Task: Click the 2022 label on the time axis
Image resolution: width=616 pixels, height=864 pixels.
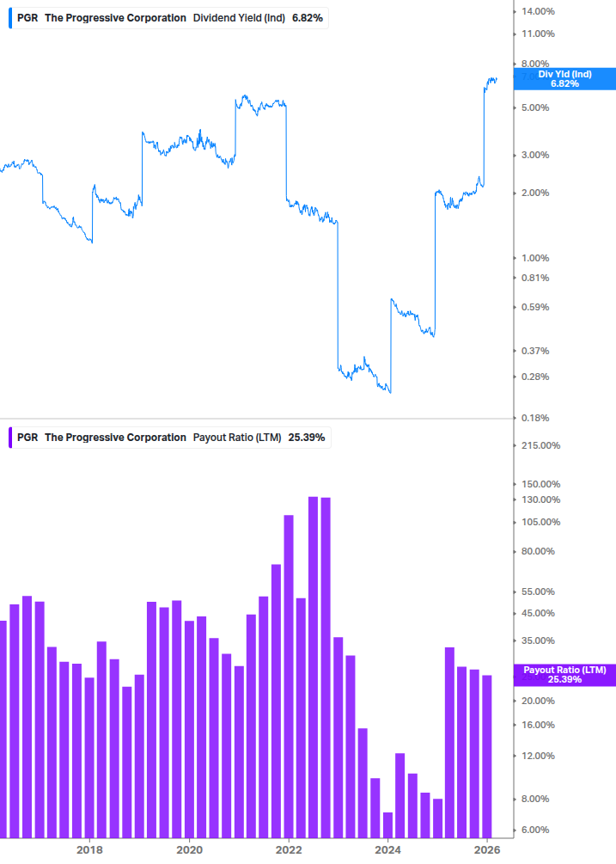Action: 289,850
